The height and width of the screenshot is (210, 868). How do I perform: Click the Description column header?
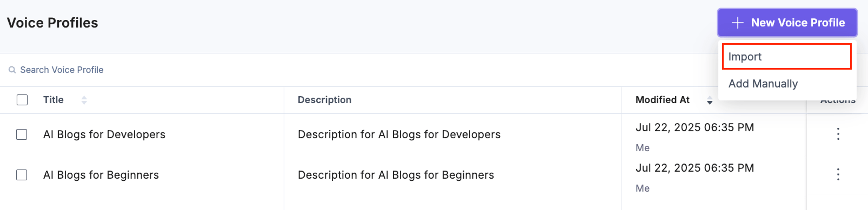325,100
